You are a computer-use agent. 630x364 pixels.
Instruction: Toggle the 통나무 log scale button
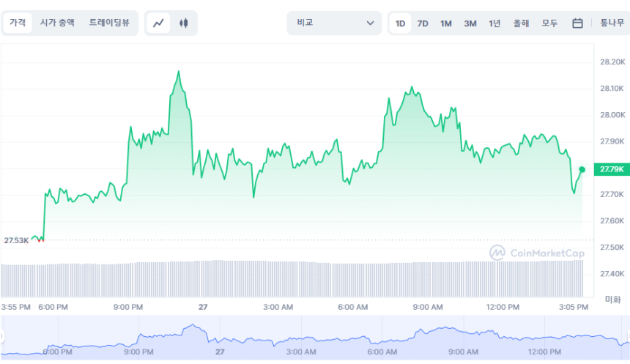(612, 23)
